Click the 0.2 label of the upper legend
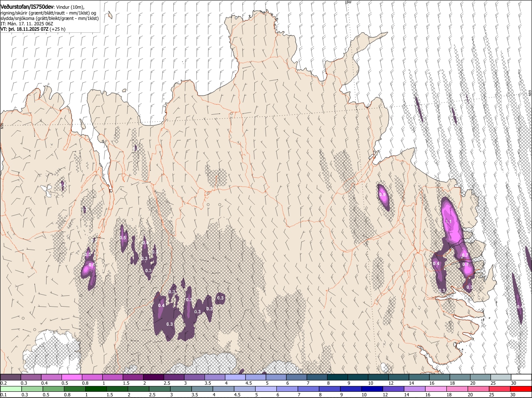532x398 pixels. pyautogui.click(x=3, y=383)
